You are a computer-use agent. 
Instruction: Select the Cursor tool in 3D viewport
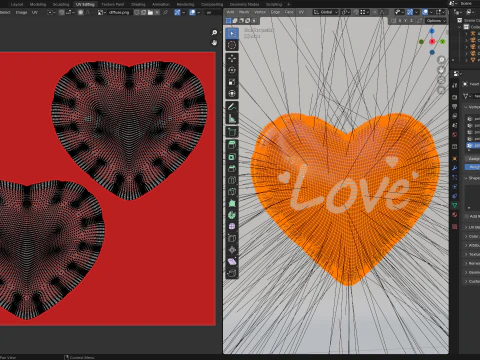(232, 45)
